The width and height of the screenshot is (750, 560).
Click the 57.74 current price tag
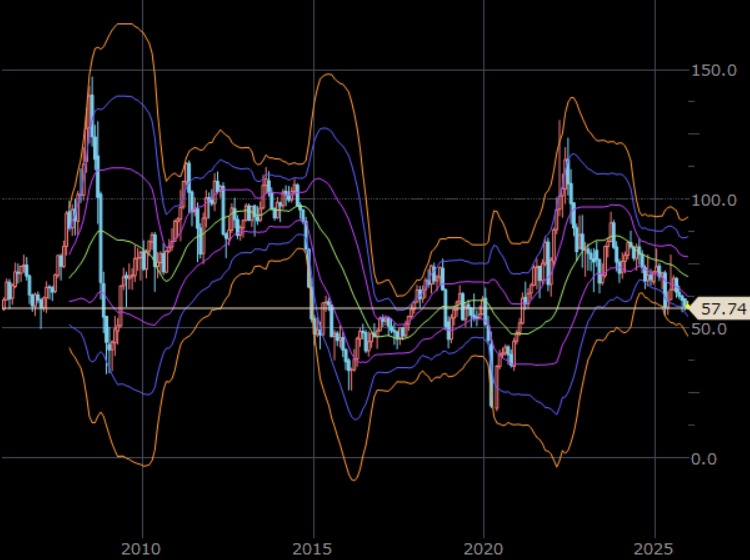724,309
